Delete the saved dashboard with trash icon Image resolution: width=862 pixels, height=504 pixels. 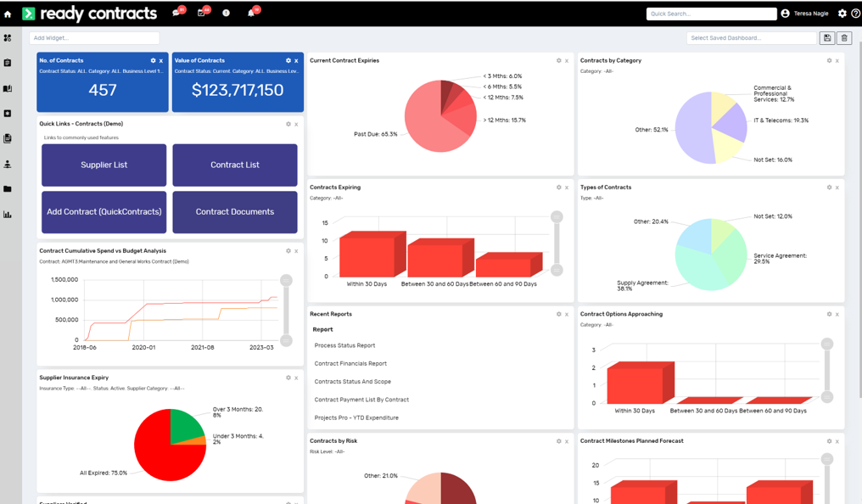coord(844,38)
